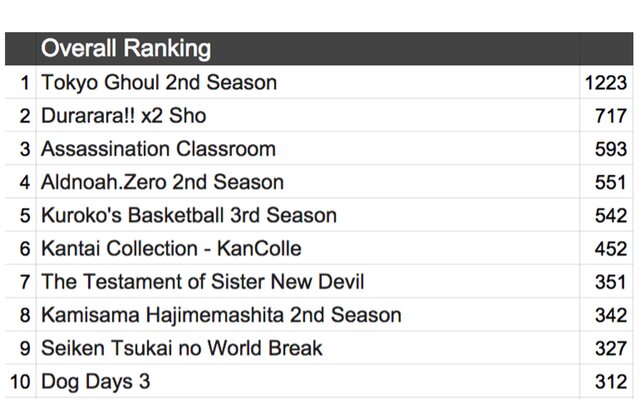
Task: Click the rank number 5 cell
Action: (20, 215)
